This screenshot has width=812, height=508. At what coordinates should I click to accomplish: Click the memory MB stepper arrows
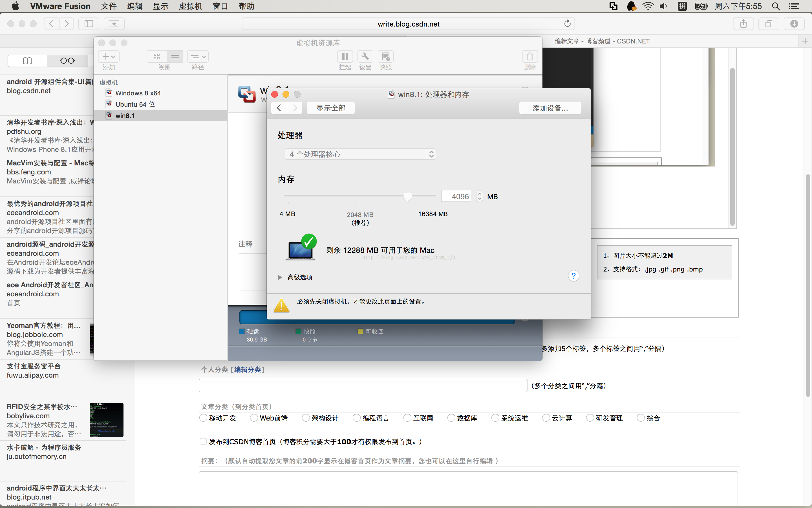480,196
